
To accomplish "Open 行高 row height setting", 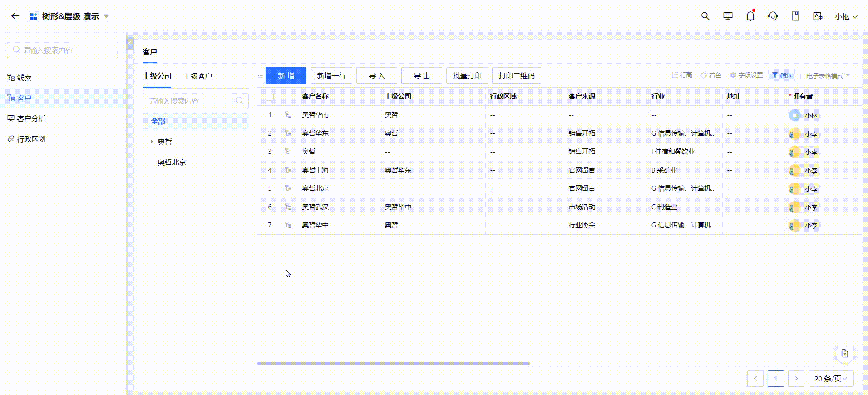I will (682, 75).
